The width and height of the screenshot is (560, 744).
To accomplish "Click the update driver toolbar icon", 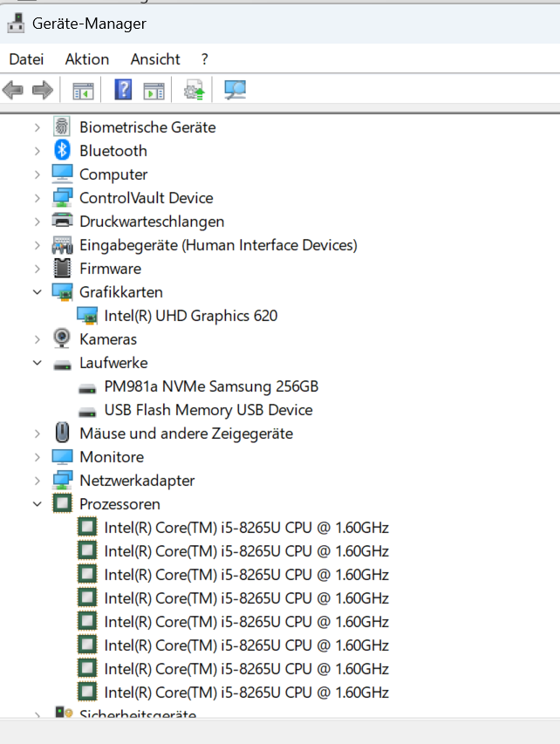I will [x=195, y=90].
